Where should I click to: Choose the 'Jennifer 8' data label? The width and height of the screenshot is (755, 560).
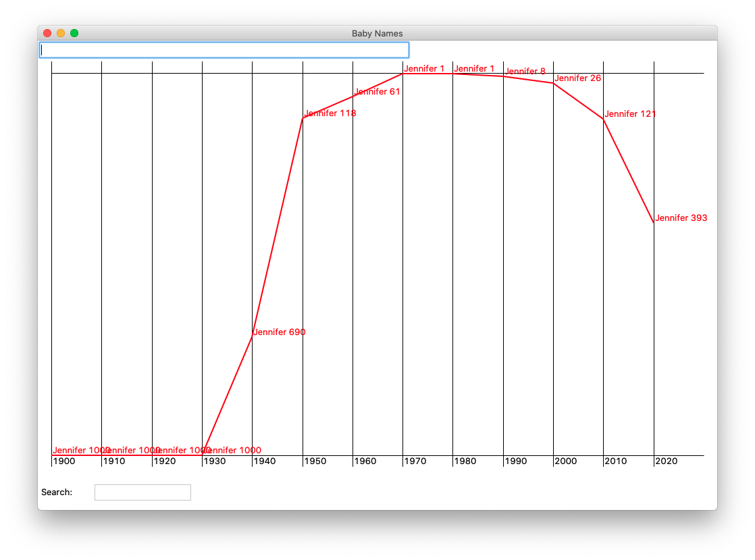(525, 72)
